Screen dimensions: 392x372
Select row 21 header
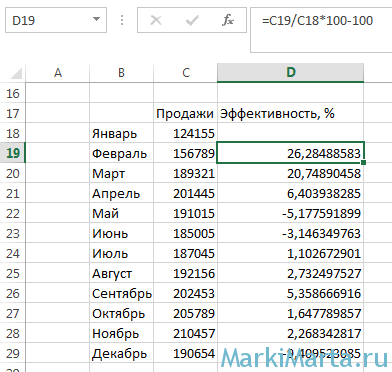pos(13,193)
